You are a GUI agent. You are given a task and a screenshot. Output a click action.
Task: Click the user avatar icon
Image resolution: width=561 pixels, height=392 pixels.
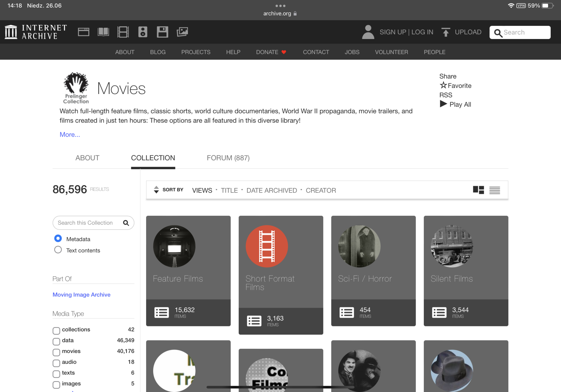pyautogui.click(x=368, y=32)
